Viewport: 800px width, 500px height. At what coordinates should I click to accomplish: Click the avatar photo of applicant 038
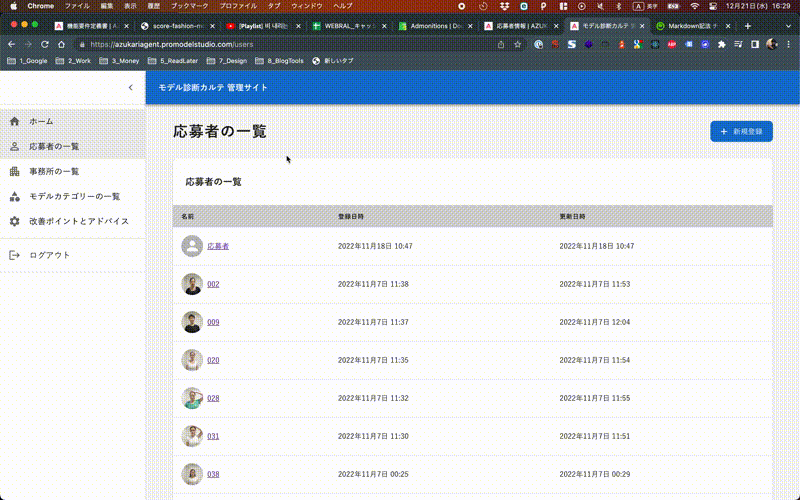(x=192, y=474)
